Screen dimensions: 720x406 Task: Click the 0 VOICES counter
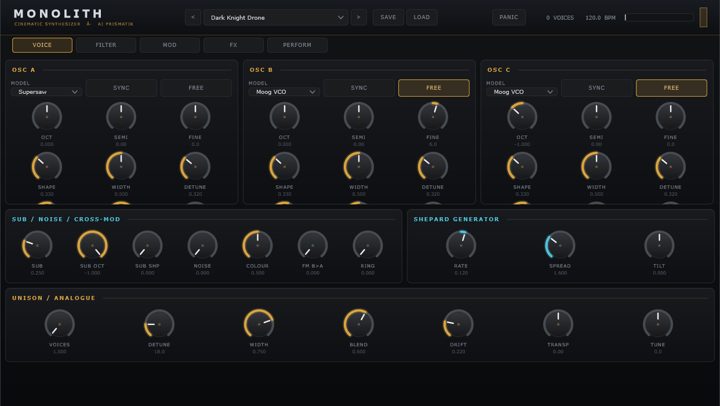tap(560, 18)
